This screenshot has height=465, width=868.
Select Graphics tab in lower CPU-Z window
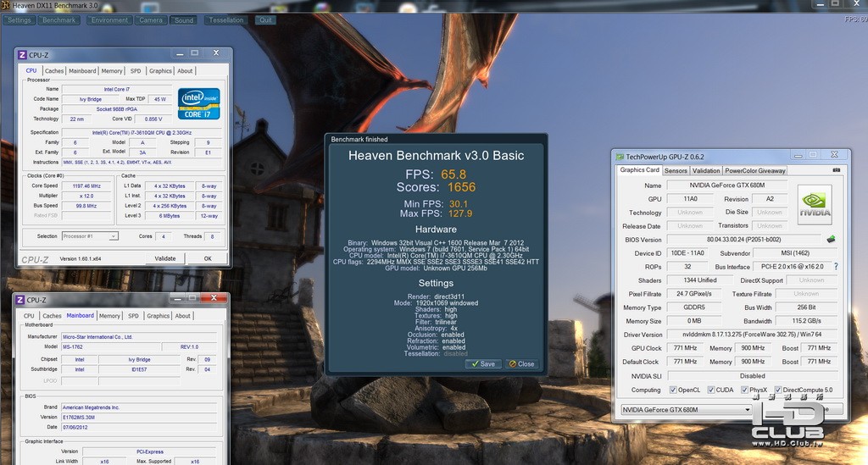tap(159, 316)
